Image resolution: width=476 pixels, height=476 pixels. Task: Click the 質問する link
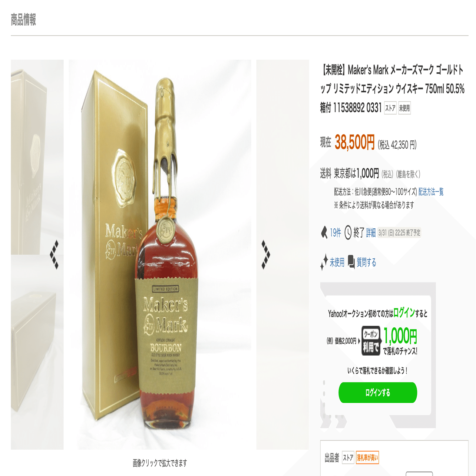366,262
